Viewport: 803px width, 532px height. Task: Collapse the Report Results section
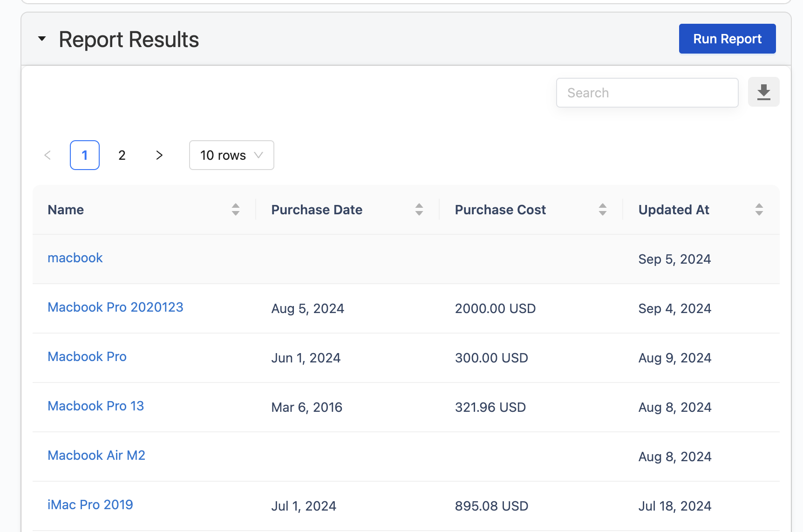[x=42, y=39]
